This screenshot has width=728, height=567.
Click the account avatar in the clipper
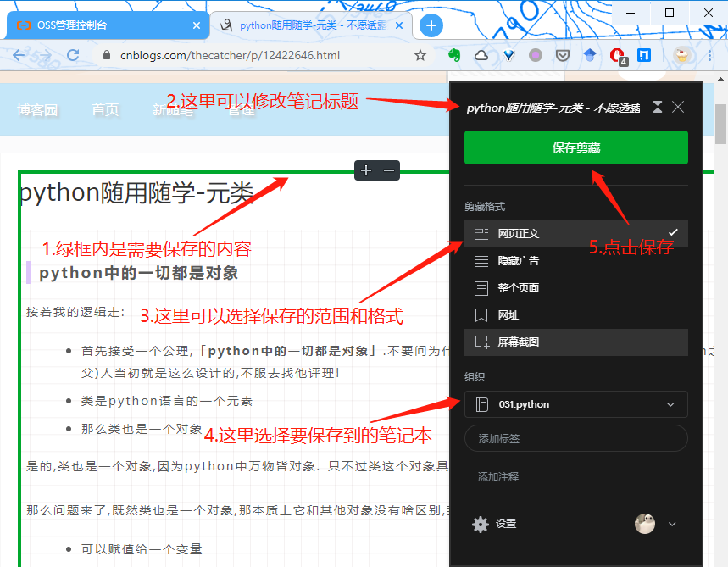click(x=645, y=524)
